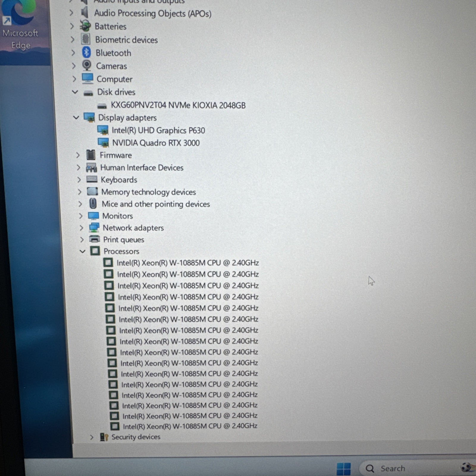Select the first Xeon W-10885M processor entry
The height and width of the screenshot is (476, 476).
188,263
